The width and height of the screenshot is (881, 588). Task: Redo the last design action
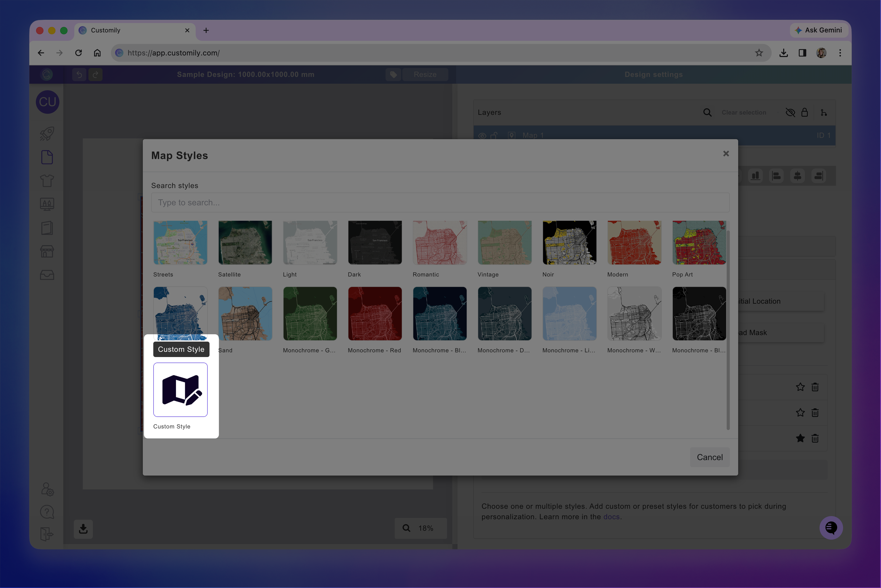tap(96, 75)
